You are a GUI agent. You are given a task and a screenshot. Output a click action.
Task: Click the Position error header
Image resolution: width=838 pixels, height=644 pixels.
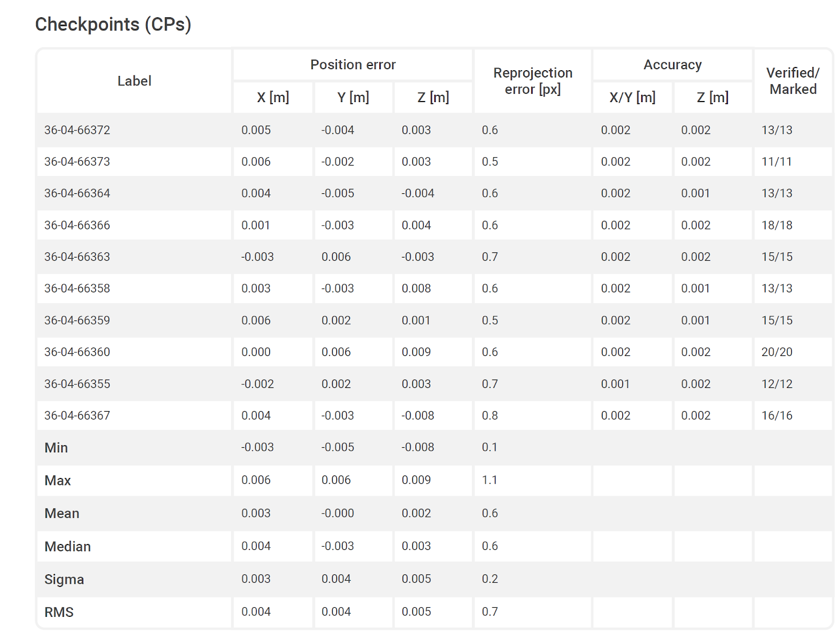pos(352,64)
